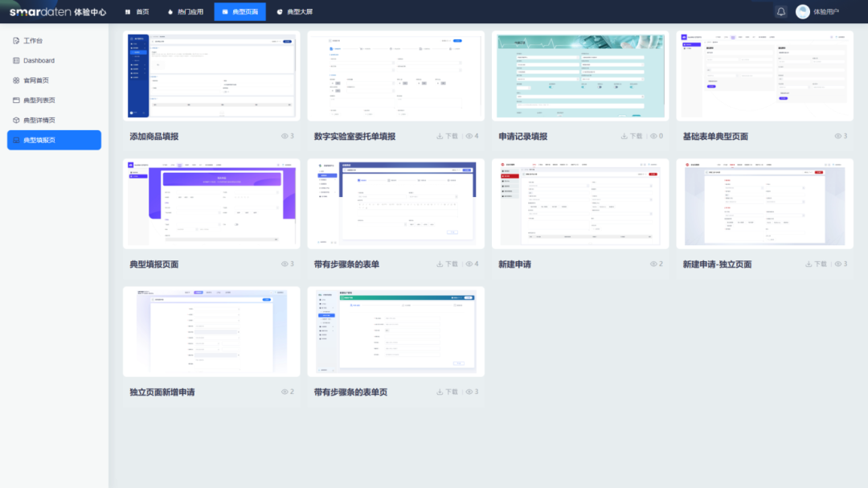Select the 典型页面 top tab
This screenshot has height=488, width=868.
click(x=240, y=11)
